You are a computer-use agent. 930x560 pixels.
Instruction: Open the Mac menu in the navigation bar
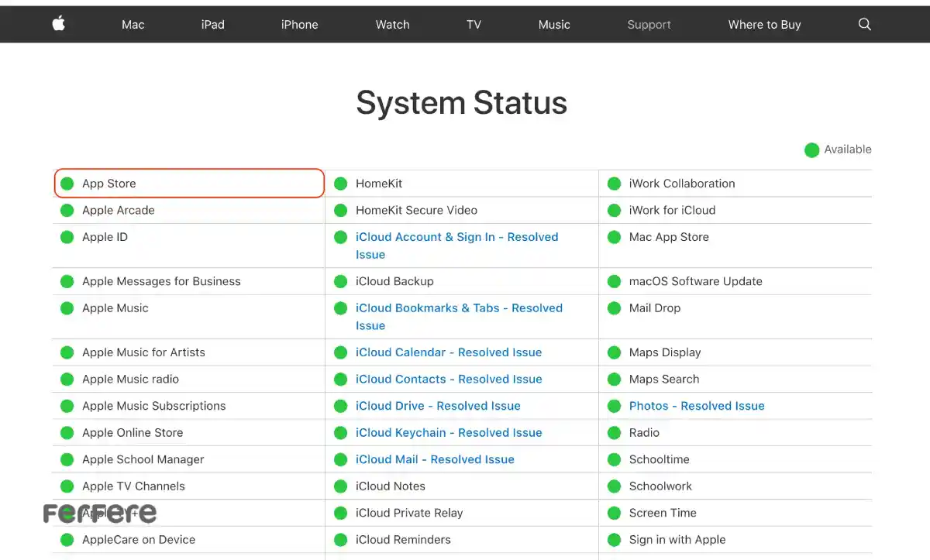[x=133, y=24]
